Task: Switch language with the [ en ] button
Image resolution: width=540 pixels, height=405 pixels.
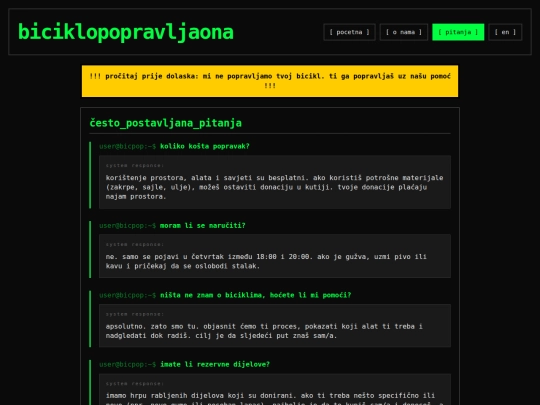Action: coord(505,32)
